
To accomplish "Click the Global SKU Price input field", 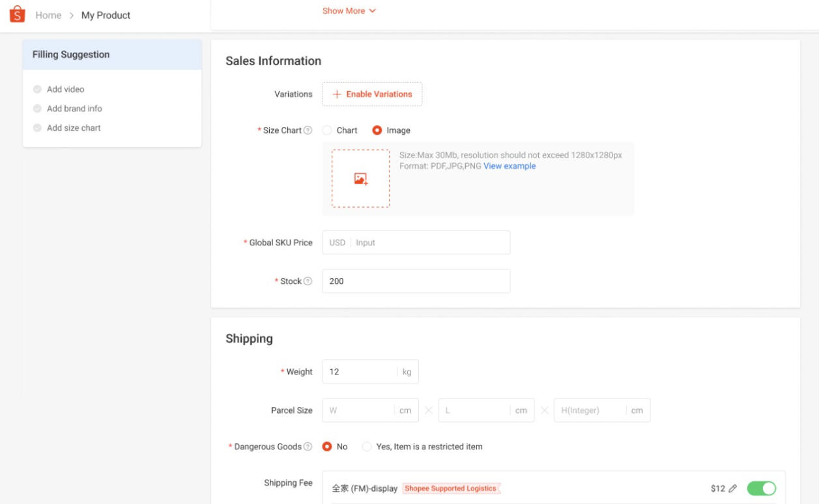I will [x=416, y=242].
